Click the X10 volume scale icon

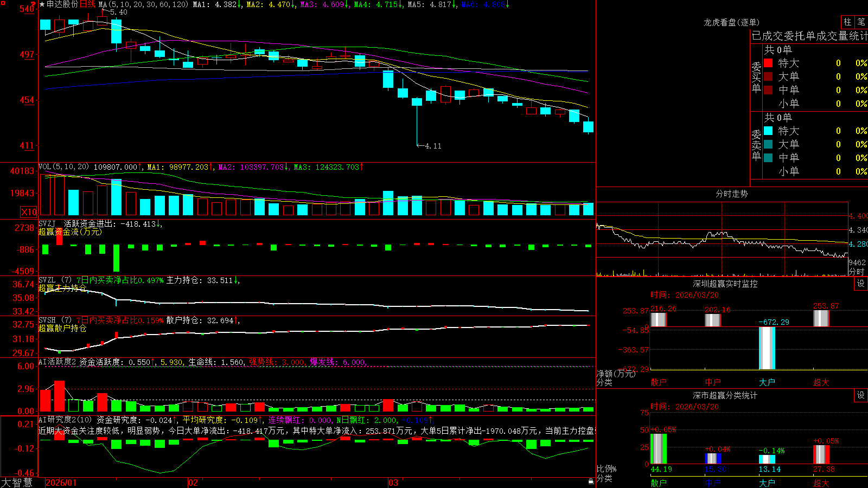point(29,212)
